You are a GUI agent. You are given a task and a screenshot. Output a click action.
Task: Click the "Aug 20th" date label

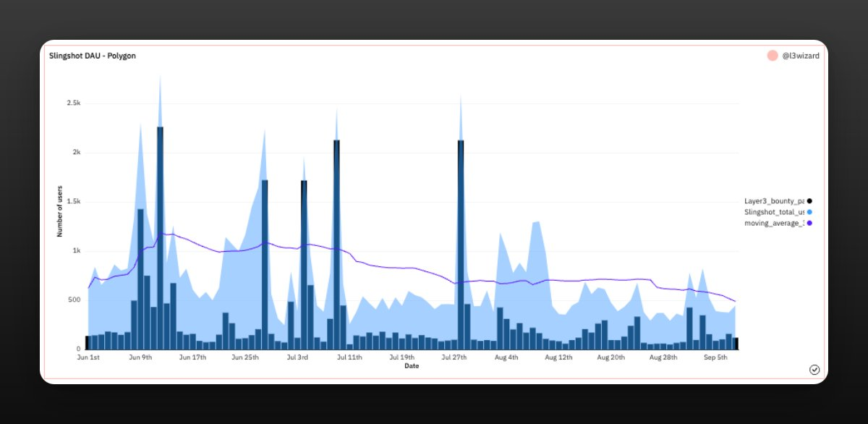(611, 357)
